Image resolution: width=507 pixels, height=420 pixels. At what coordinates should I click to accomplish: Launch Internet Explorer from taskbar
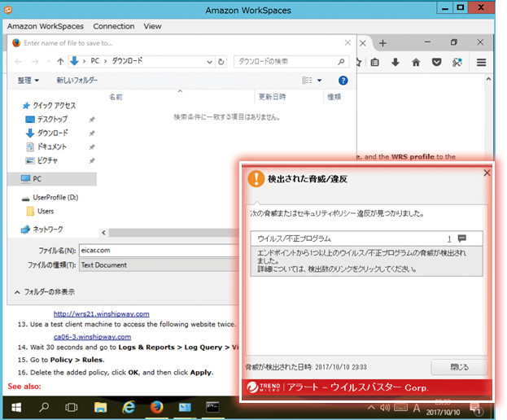point(129,408)
